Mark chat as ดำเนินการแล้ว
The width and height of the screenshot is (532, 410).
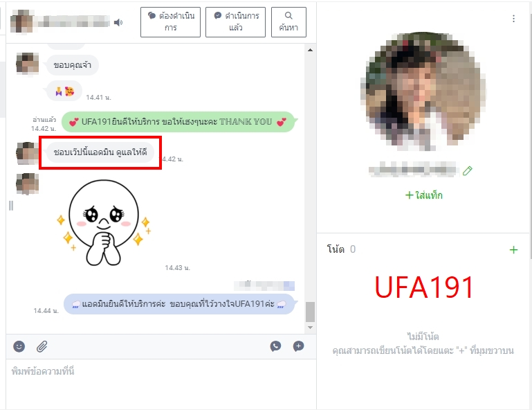[235, 22]
